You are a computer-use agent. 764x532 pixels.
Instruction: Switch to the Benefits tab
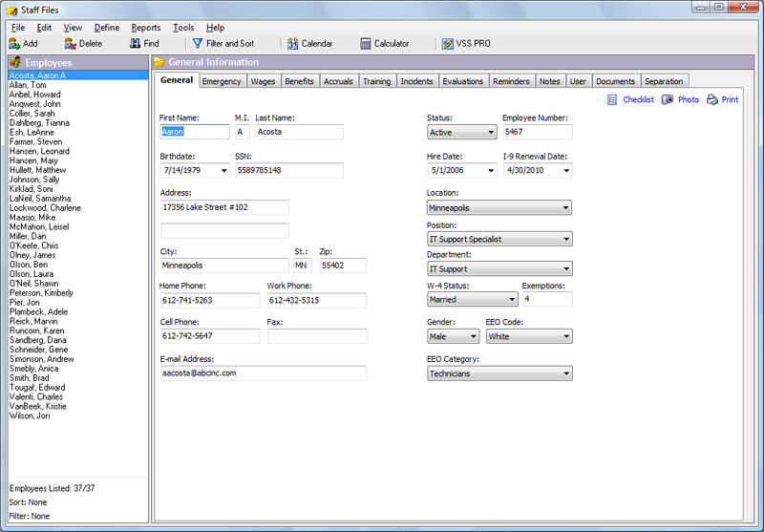coord(299,81)
